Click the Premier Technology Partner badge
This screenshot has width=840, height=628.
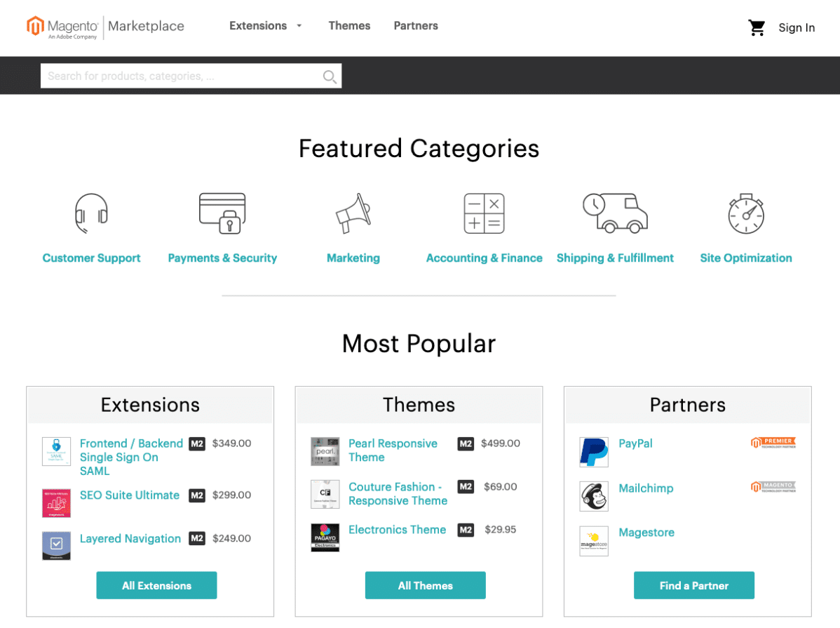pyautogui.click(x=773, y=443)
